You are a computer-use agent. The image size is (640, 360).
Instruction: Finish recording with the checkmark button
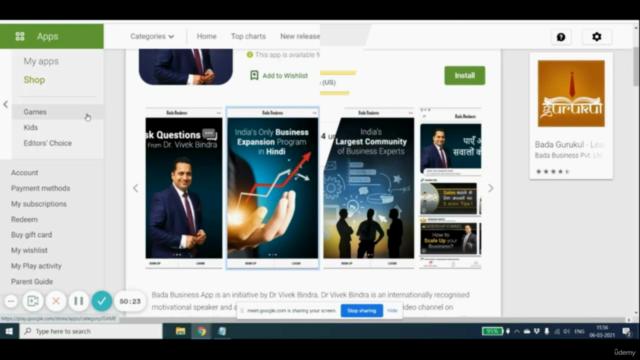coord(102,301)
